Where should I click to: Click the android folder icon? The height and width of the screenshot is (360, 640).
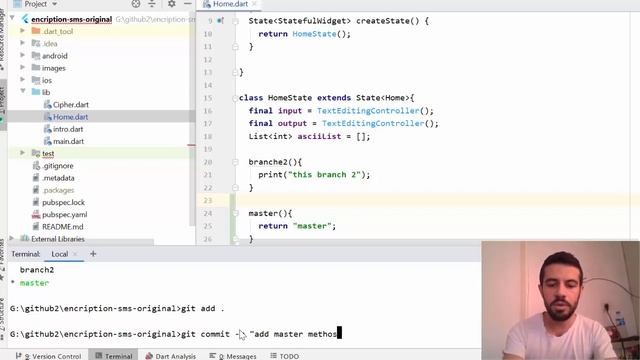(x=36, y=56)
